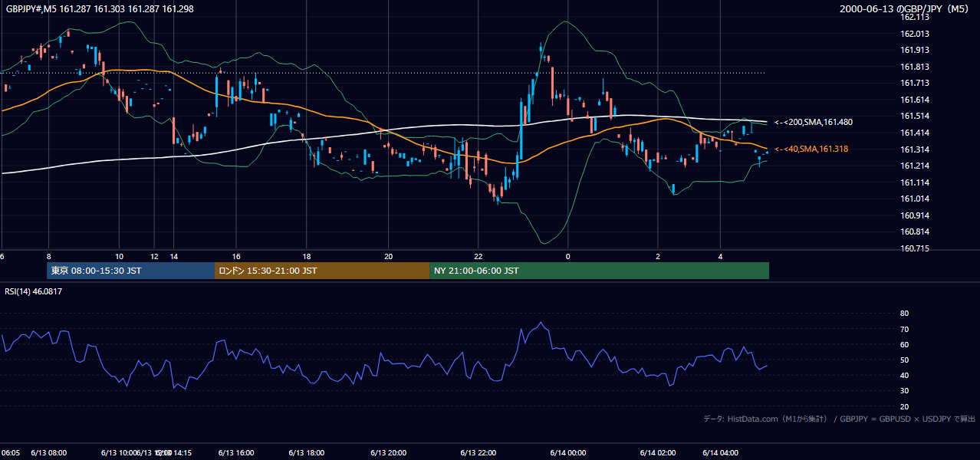The width and height of the screenshot is (980, 460).
Task: Click the RSI(14) 46.0817 indicator label
Action: (x=34, y=291)
